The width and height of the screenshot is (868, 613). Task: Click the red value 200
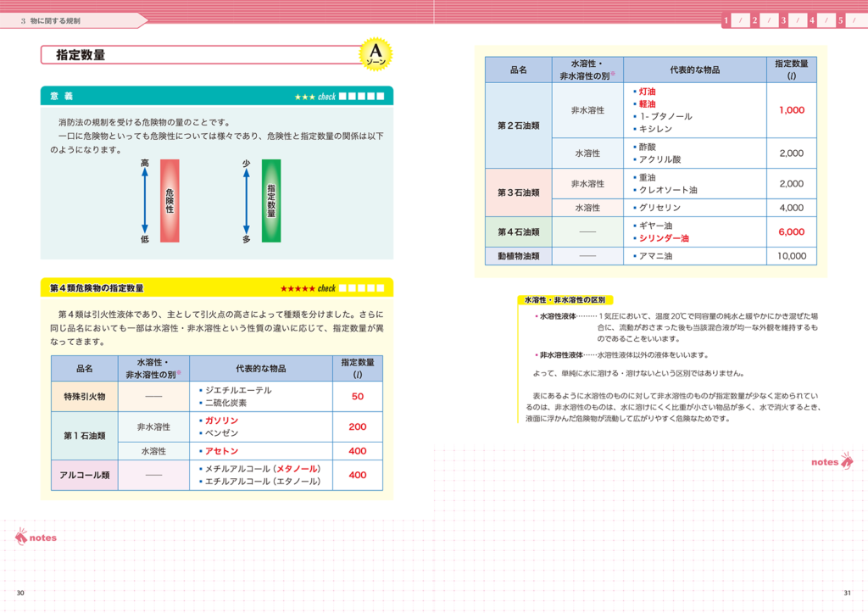(358, 426)
